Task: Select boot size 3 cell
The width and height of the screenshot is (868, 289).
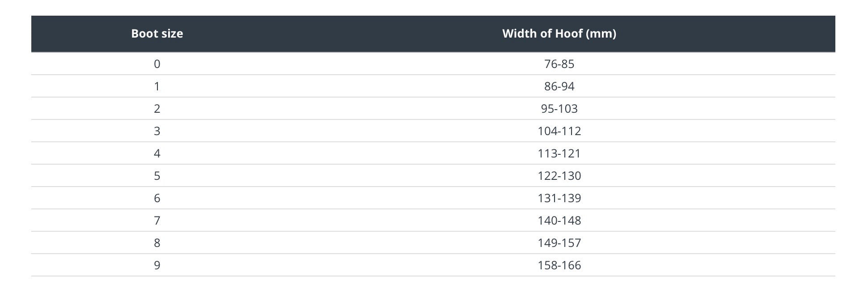Action: tap(157, 131)
